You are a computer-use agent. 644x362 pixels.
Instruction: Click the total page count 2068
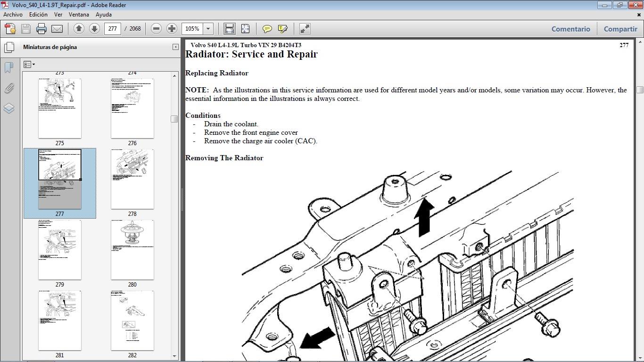click(135, 29)
